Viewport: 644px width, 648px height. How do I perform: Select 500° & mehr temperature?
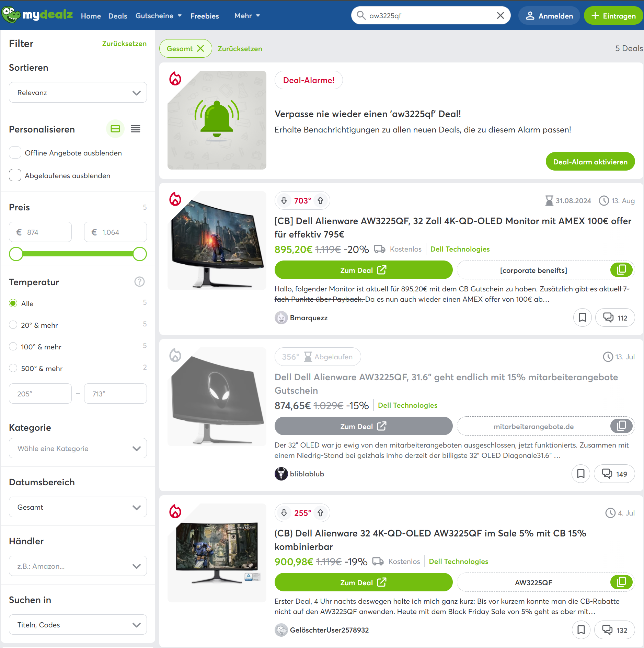[13, 368]
